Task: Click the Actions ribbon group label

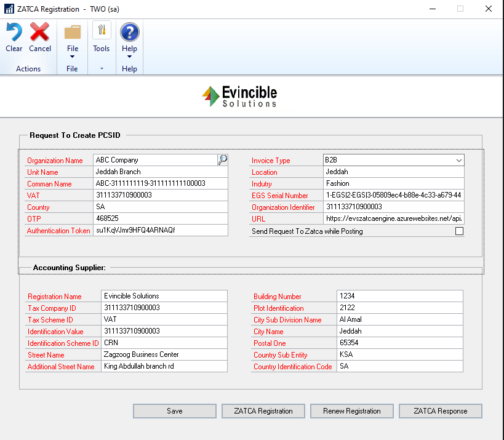Action: tap(28, 68)
